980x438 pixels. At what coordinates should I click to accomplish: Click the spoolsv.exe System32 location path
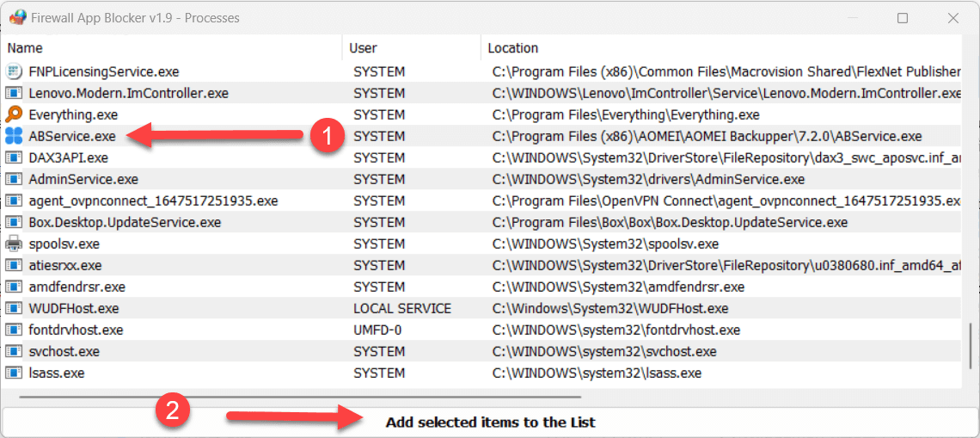pos(605,244)
